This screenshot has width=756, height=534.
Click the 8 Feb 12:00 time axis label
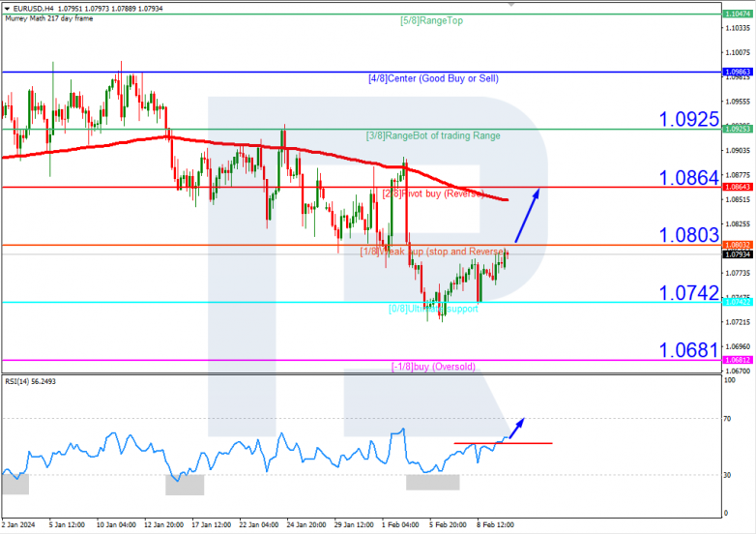click(496, 525)
